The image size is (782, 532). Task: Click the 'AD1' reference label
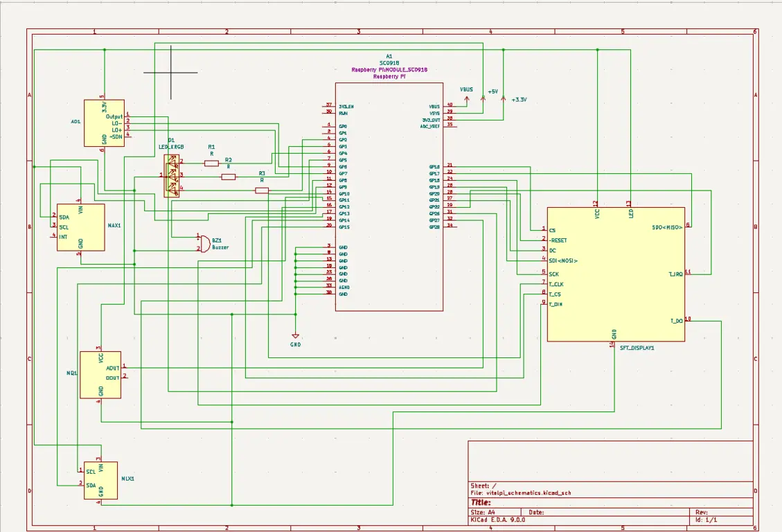(75, 122)
